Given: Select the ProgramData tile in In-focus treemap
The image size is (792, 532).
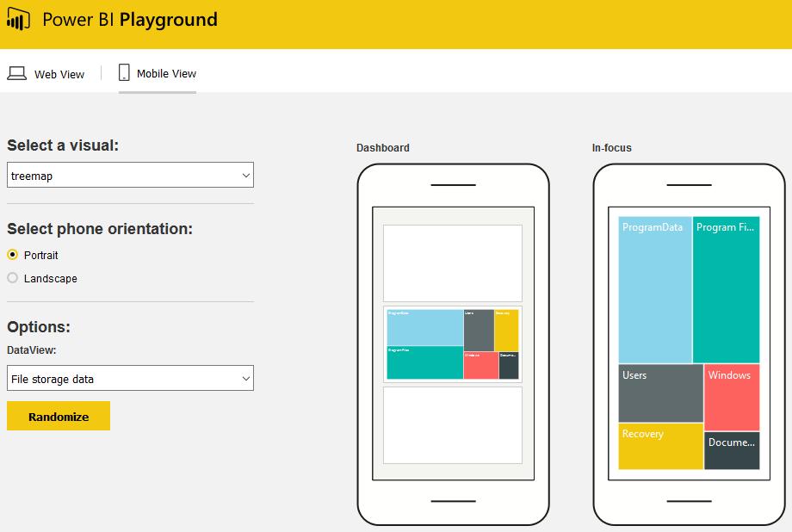Looking at the screenshot, I should tap(655, 290).
